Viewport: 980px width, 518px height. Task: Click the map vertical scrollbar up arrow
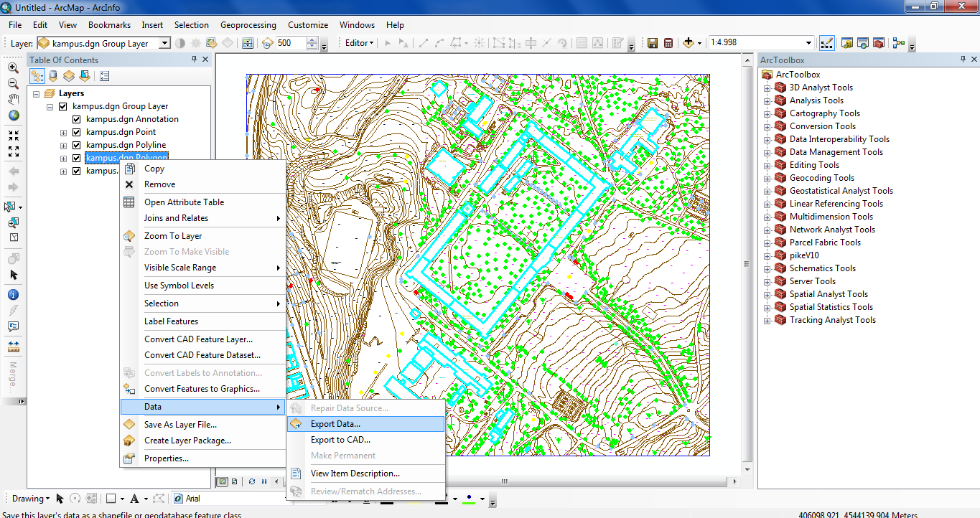pos(747,61)
